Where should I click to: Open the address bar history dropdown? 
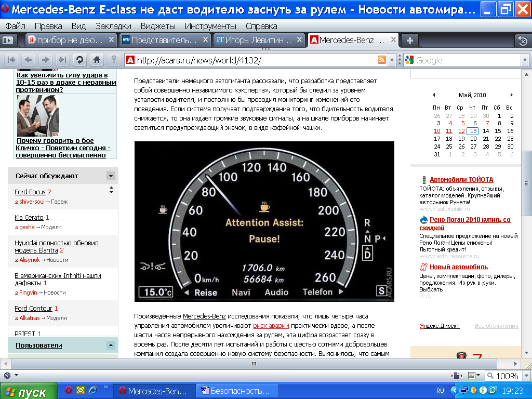(392, 60)
